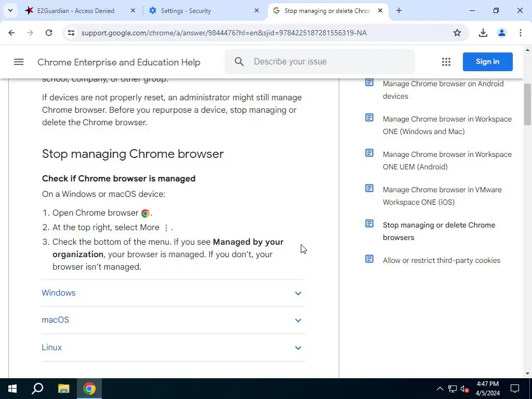Open the tab search dropdown arrow
This screenshot has height=399, width=532.
click(x=10, y=10)
